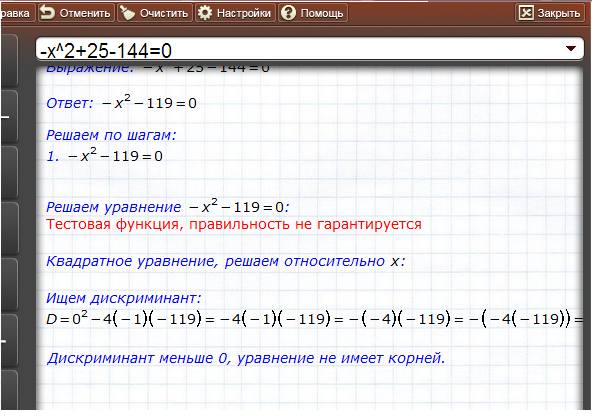Click the 'Решаем по шагам:' heading
Viewport: 592px width, 419px height.
[111, 135]
